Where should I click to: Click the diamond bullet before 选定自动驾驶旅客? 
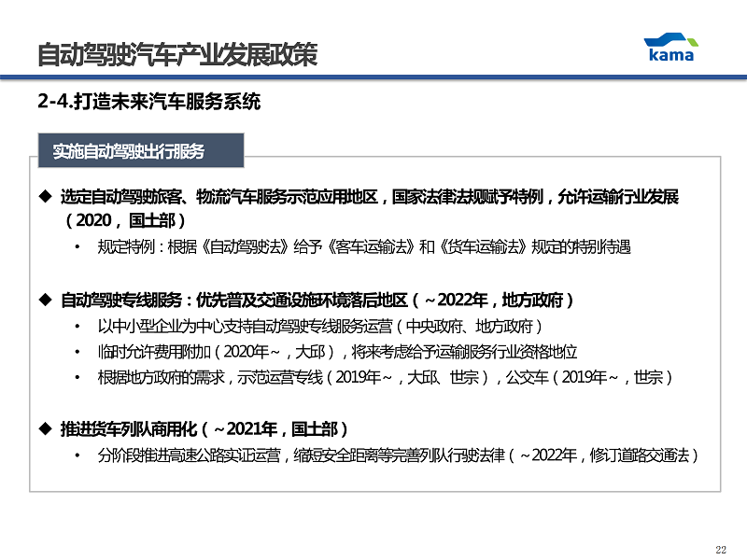(44, 197)
